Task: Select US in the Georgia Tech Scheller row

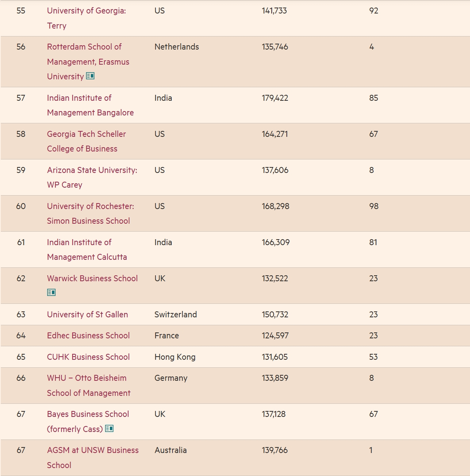Action: pyautogui.click(x=159, y=134)
